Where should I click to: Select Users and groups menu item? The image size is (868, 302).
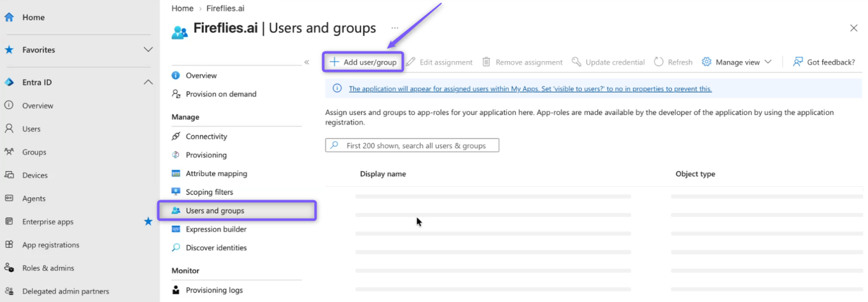pos(237,210)
